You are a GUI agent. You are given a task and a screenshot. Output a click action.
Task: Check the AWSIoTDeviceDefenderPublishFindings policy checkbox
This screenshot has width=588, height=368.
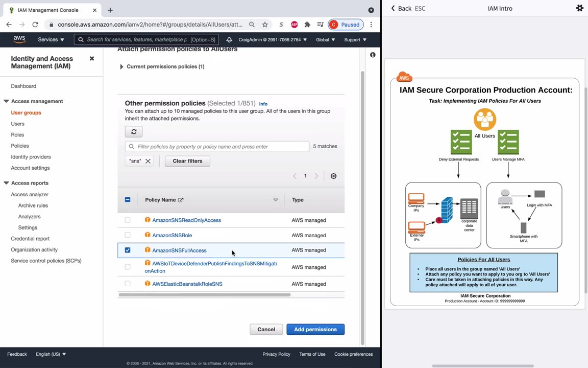[128, 267]
